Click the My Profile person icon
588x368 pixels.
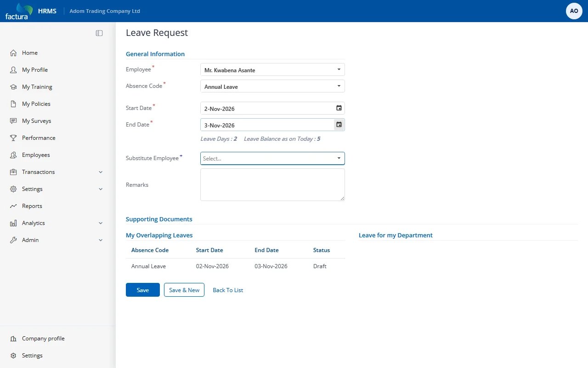pyautogui.click(x=13, y=70)
